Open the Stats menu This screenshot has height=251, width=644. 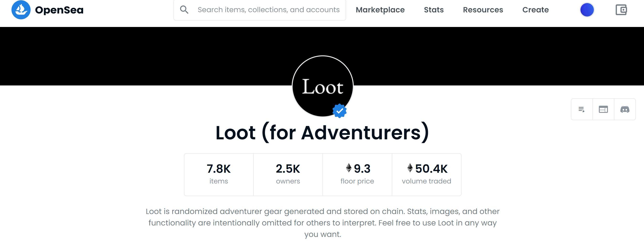tap(434, 10)
